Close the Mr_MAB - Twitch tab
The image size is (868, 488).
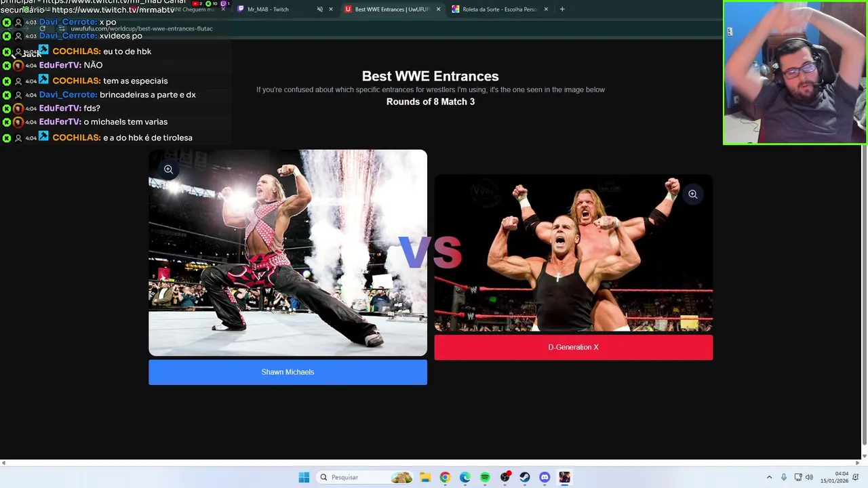[x=331, y=9]
